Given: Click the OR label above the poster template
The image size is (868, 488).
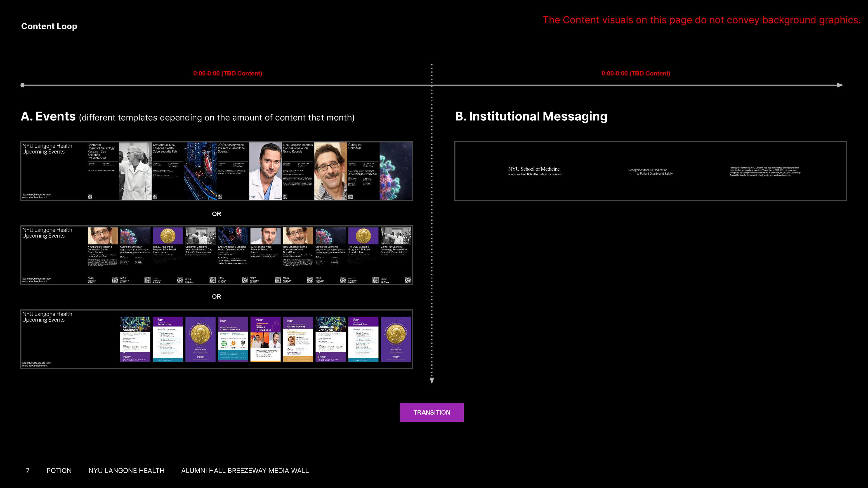Looking at the screenshot, I should tap(216, 297).
